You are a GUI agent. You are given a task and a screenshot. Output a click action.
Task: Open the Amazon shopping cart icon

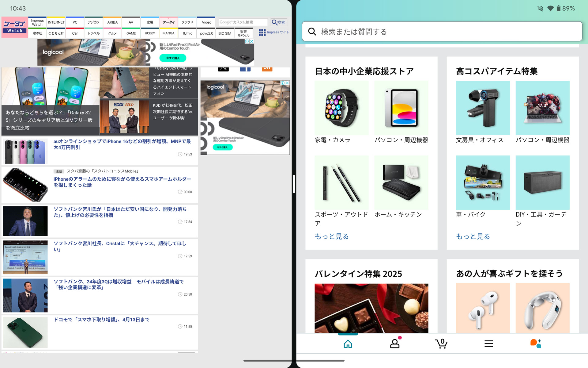pyautogui.click(x=441, y=343)
